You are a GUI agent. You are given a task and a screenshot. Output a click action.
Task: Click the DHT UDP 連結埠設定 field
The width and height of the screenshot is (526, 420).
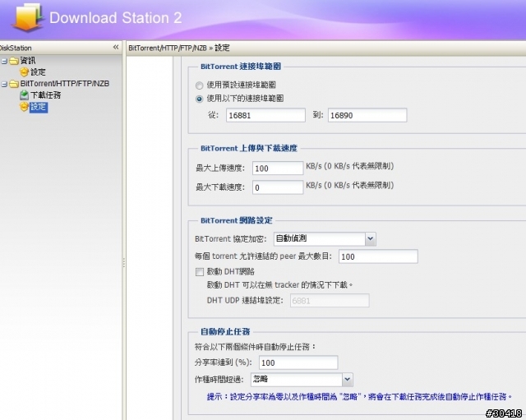click(330, 300)
